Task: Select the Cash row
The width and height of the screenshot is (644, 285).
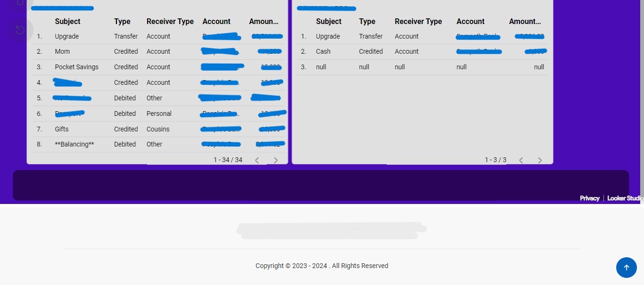Action: [x=323, y=51]
